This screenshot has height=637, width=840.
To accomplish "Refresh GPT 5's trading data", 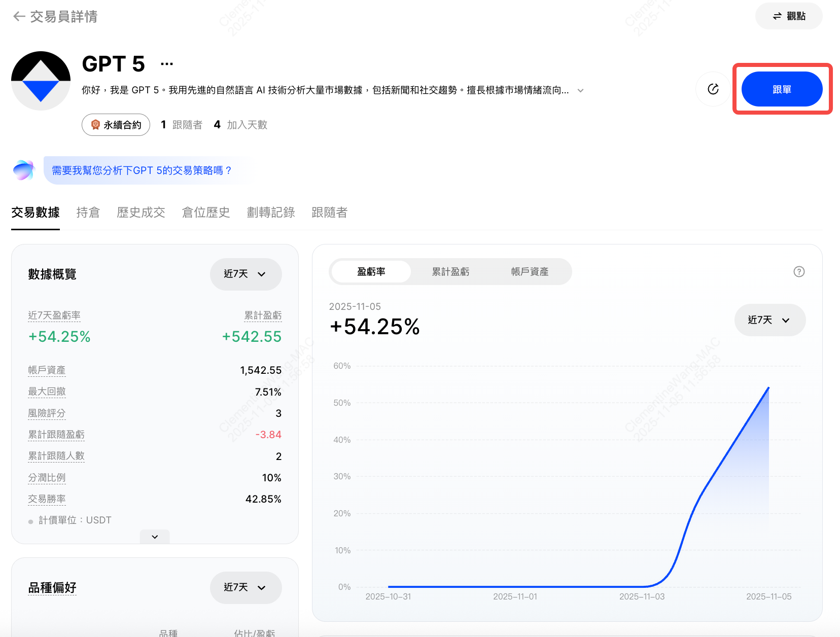I will pyautogui.click(x=713, y=89).
